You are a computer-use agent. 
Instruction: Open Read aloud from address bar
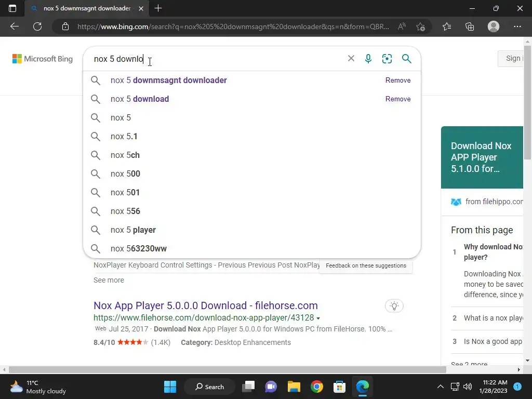402,26
